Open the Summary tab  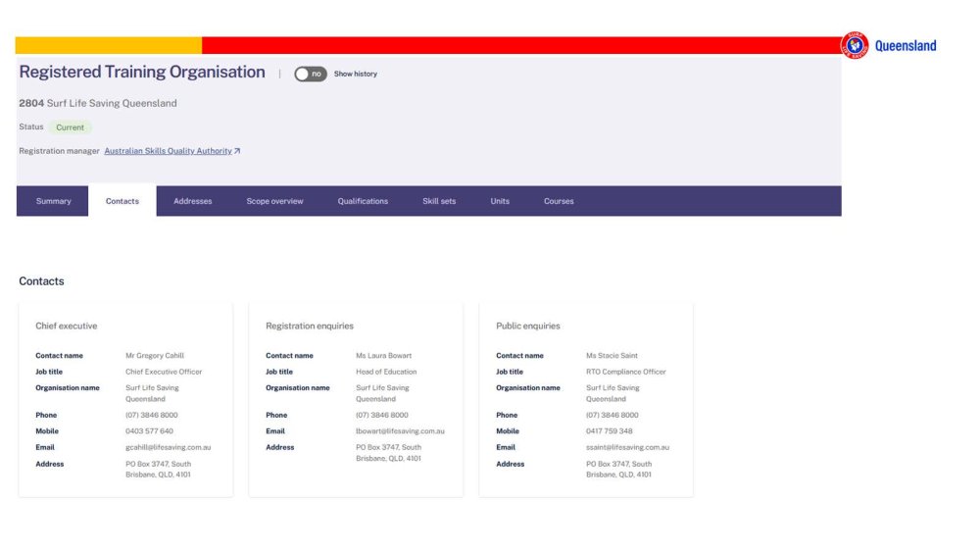(x=53, y=201)
